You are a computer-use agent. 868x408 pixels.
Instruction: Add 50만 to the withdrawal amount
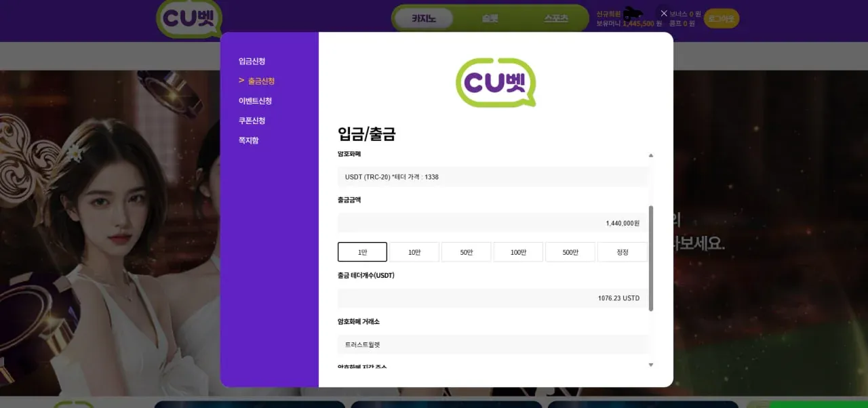pyautogui.click(x=466, y=252)
